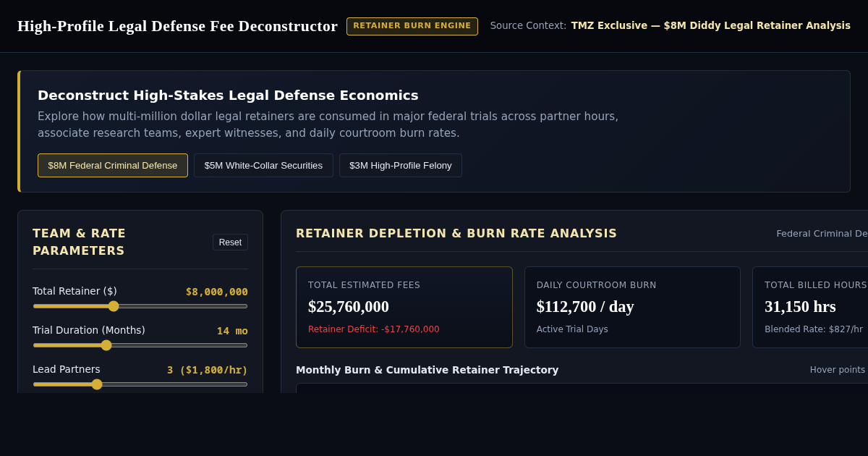The width and height of the screenshot is (868, 456).
Task: Adjust the Total Retainer slider
Action: click(x=140, y=306)
